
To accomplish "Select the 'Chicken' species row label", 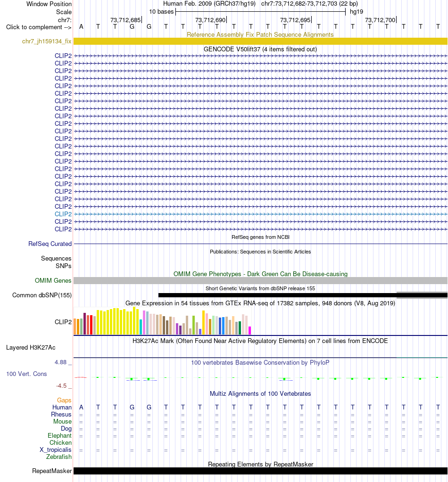I will coord(60,442).
